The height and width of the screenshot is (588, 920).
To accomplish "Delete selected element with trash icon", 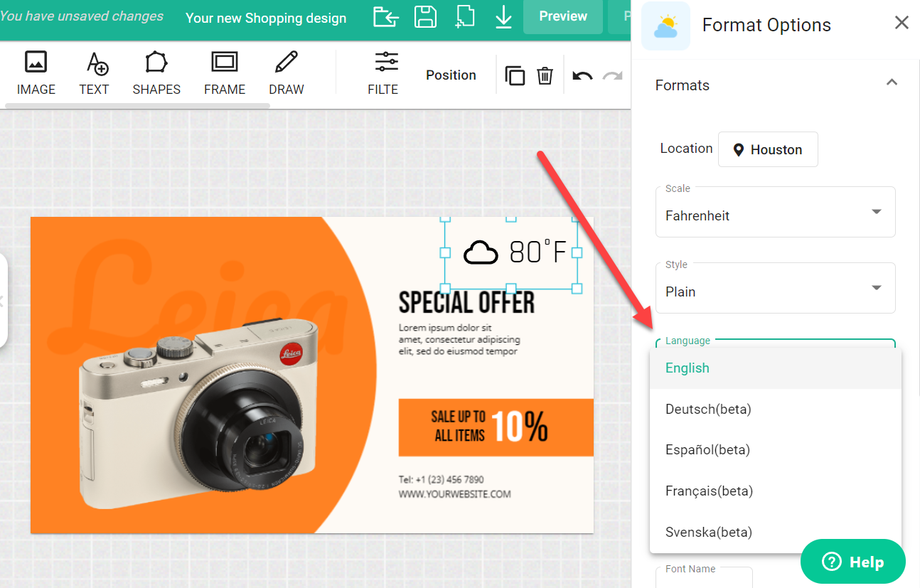I will tap(545, 75).
